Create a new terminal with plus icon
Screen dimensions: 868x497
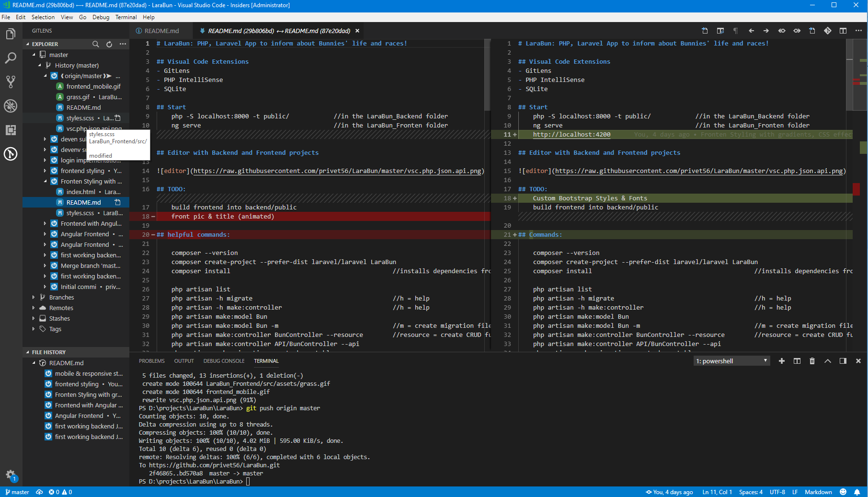click(782, 361)
